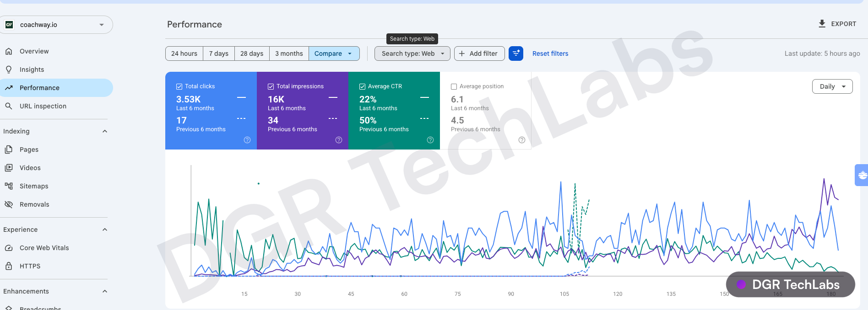Click the coachway.io site favicon
868x310 pixels.
coord(9,25)
